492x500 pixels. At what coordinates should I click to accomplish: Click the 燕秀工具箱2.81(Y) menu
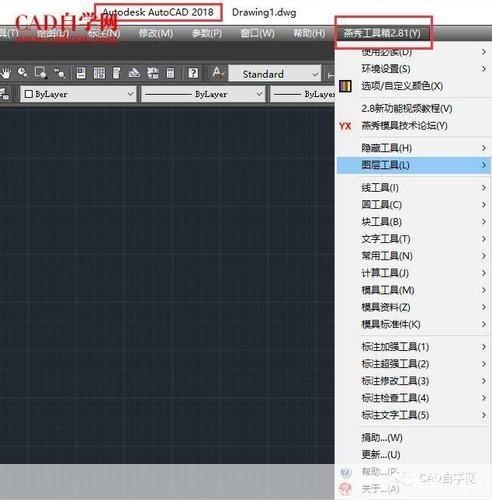[x=382, y=33]
